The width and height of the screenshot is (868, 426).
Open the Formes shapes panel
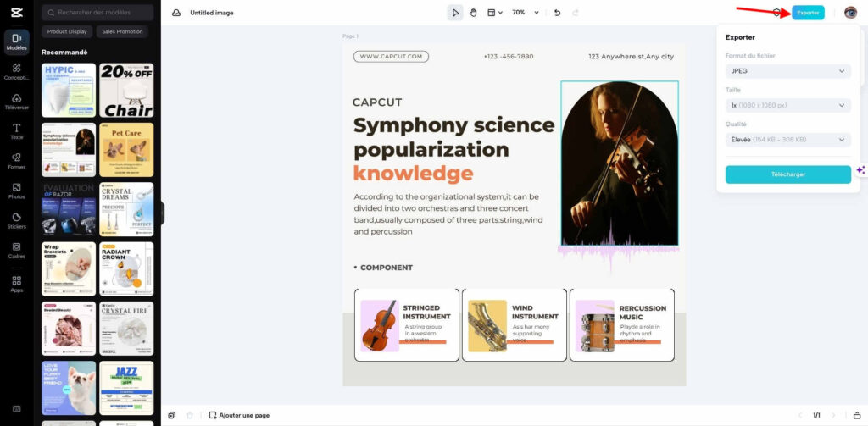[17, 162]
